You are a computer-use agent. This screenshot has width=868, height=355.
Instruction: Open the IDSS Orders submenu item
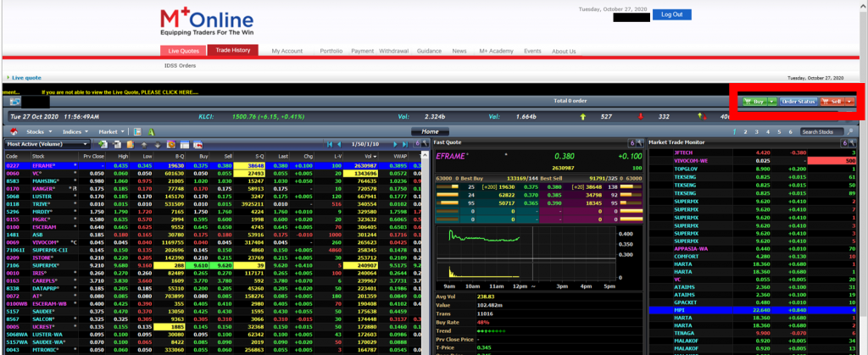tap(180, 65)
